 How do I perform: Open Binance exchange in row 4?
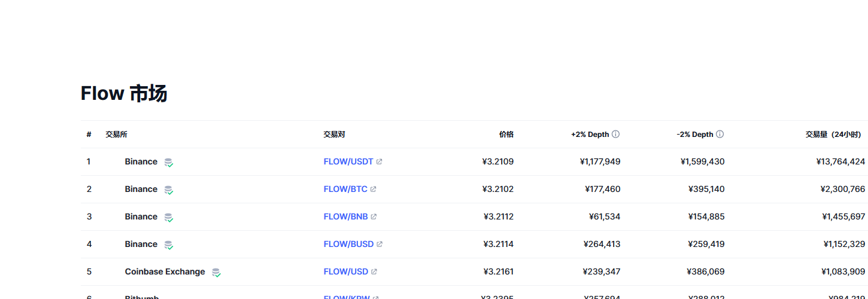pyautogui.click(x=141, y=244)
